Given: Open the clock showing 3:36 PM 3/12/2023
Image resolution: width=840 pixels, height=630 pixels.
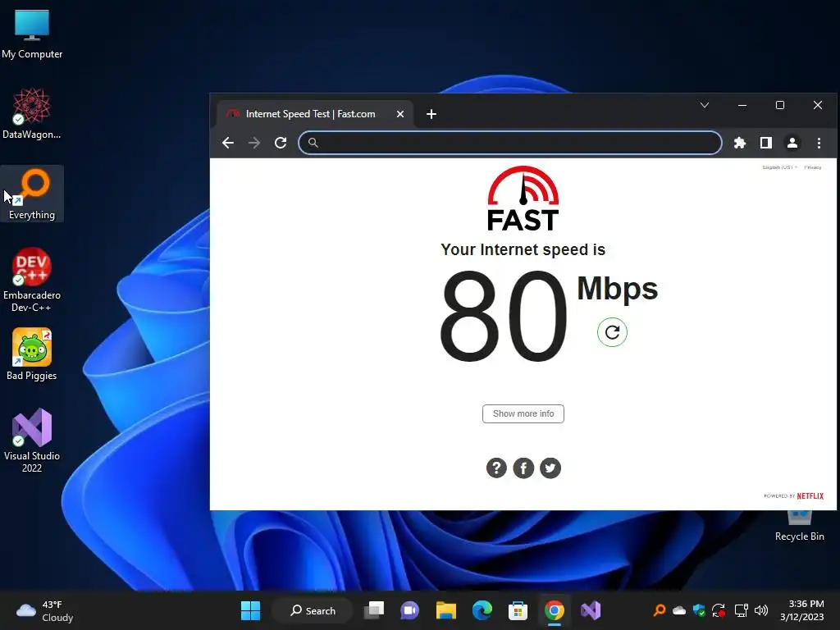Looking at the screenshot, I should [802, 610].
